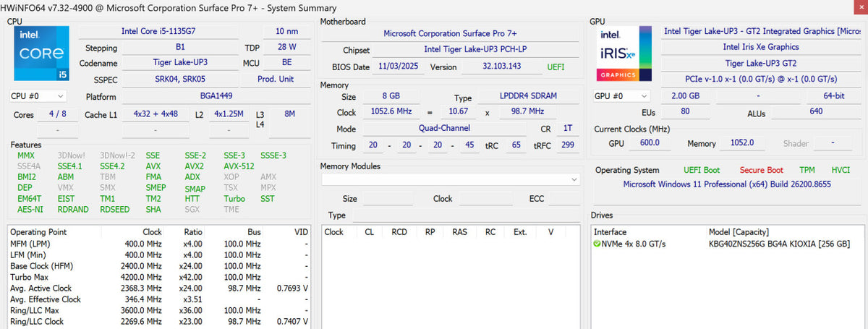This screenshot has height=329, width=868.
Task: Click the TDP 28 W value
Action: point(286,48)
